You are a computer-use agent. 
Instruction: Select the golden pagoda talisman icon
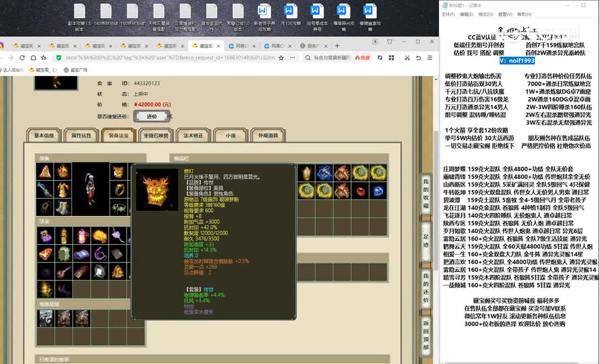click(63, 236)
